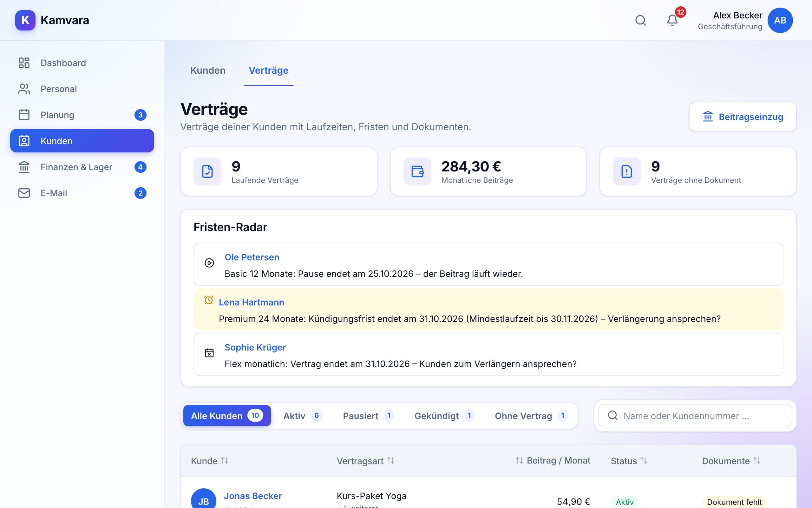Open Lena Hartmann customer link

(x=251, y=302)
